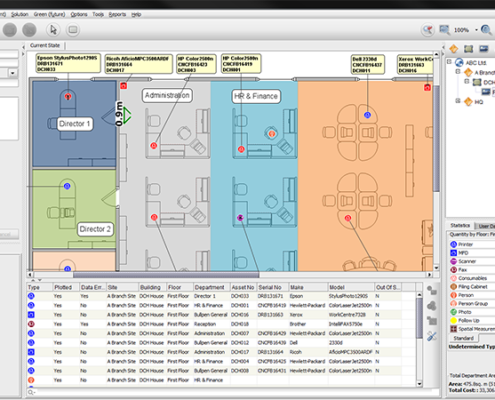Switch to the Statistics tab
This screenshot has width=495, height=400.
pos(460,226)
